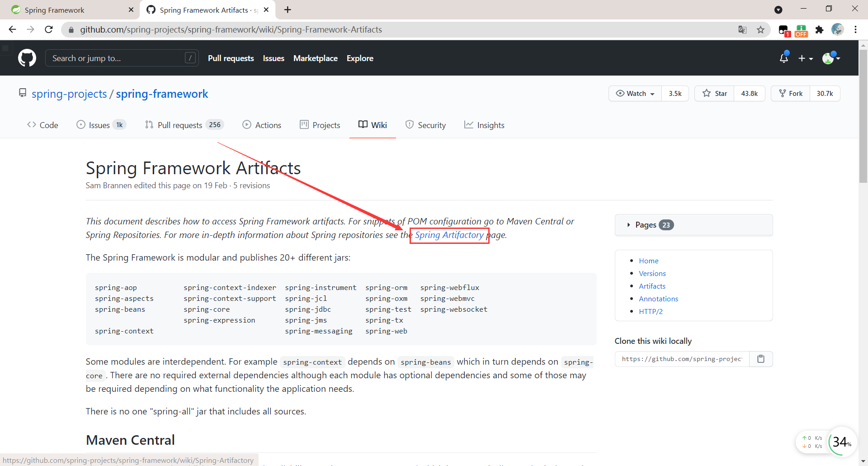Screen dimensions: 868x466
Task: Focus the Search or jump to field
Action: pos(122,58)
